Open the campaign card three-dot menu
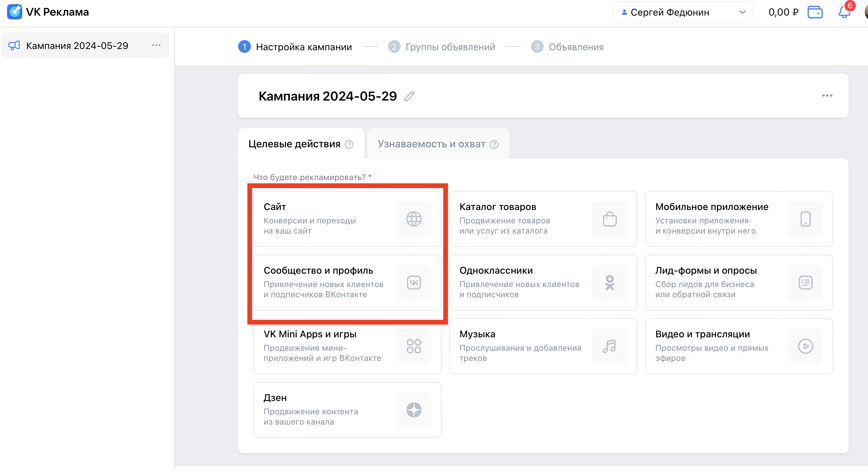The height and width of the screenshot is (471, 868). (x=827, y=96)
